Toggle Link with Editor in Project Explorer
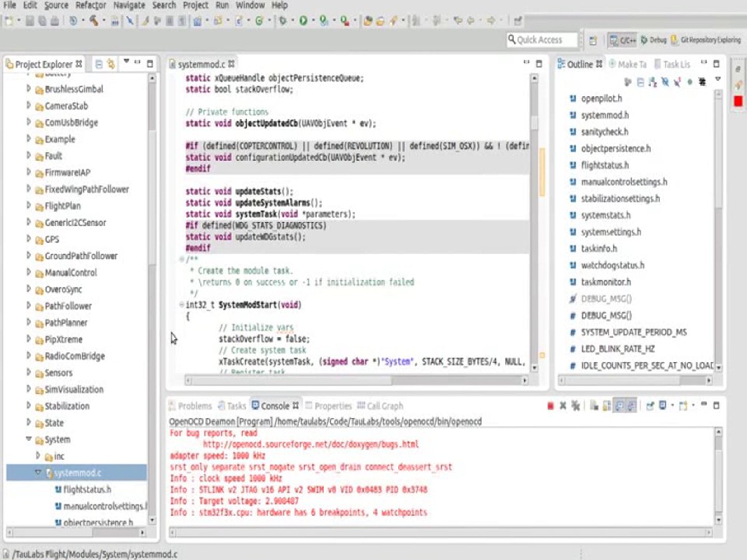 click(x=111, y=64)
